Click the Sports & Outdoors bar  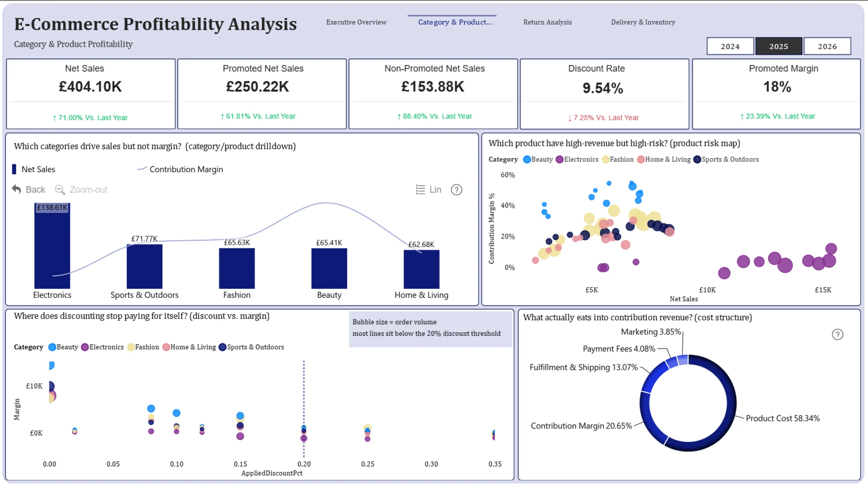[x=144, y=266]
